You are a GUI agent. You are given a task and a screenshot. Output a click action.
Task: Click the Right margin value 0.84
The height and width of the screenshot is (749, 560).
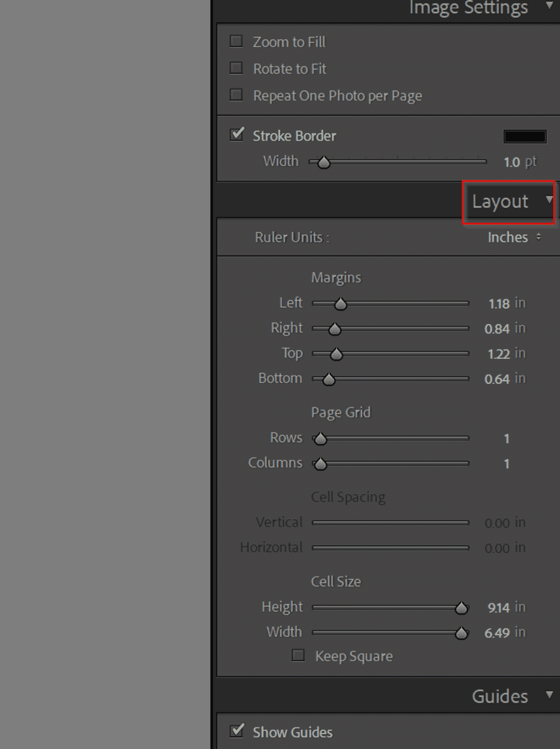pyautogui.click(x=497, y=328)
